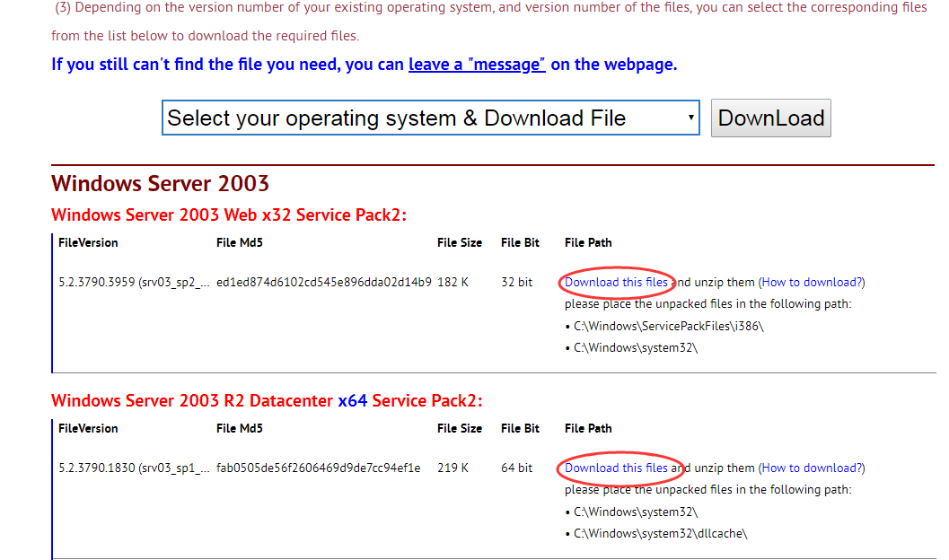The image size is (949, 560).
Task: Click "Download this files" for Web x32
Action: coord(616,282)
